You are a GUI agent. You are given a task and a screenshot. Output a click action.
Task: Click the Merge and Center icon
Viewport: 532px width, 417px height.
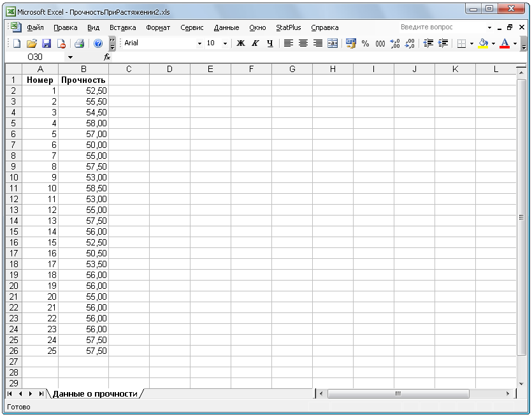point(333,43)
